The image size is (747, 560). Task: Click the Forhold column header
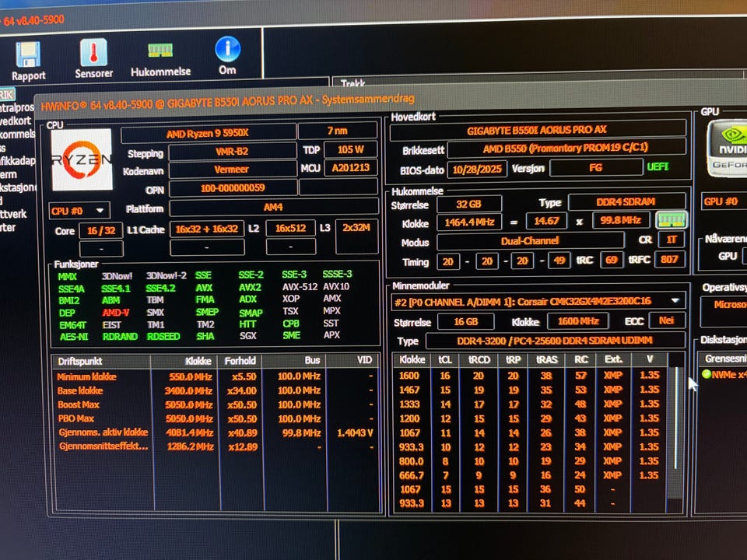click(240, 361)
